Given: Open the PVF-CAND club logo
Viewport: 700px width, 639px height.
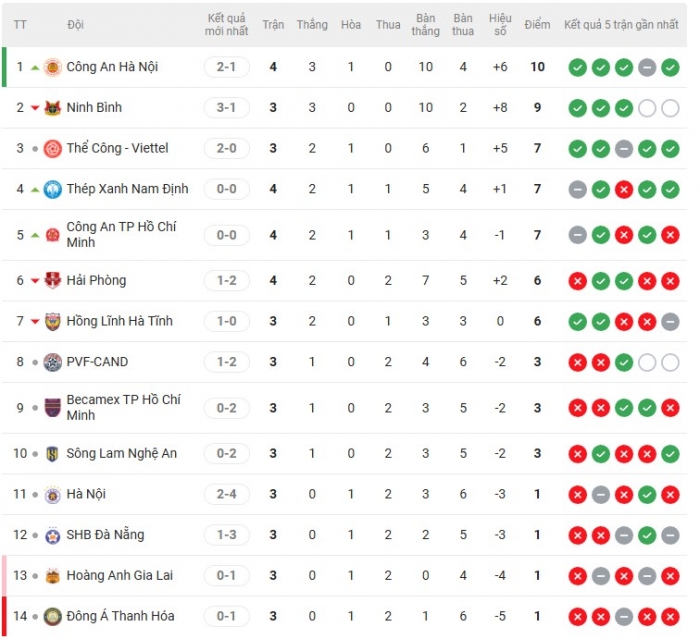Looking at the screenshot, I should point(53,362).
